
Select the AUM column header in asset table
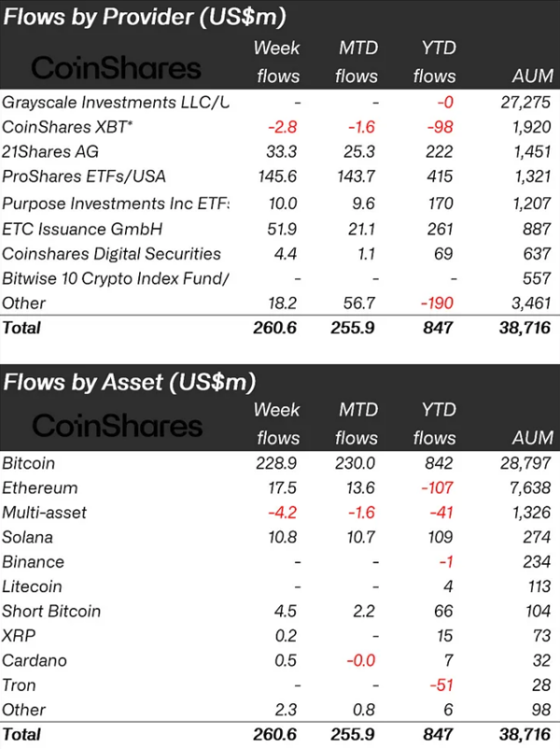click(533, 438)
